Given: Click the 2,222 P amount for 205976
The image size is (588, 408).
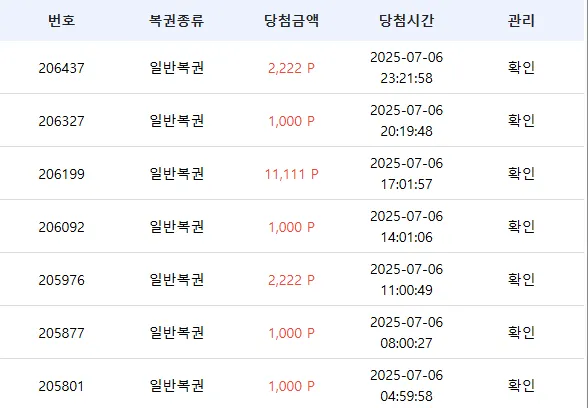Looking at the screenshot, I should (x=291, y=280).
